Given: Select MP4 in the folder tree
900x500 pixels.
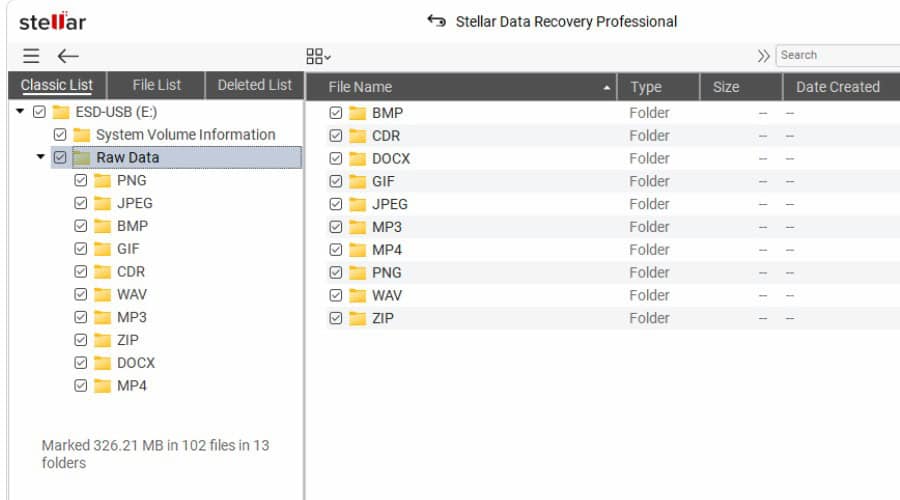Looking at the screenshot, I should click(x=131, y=385).
